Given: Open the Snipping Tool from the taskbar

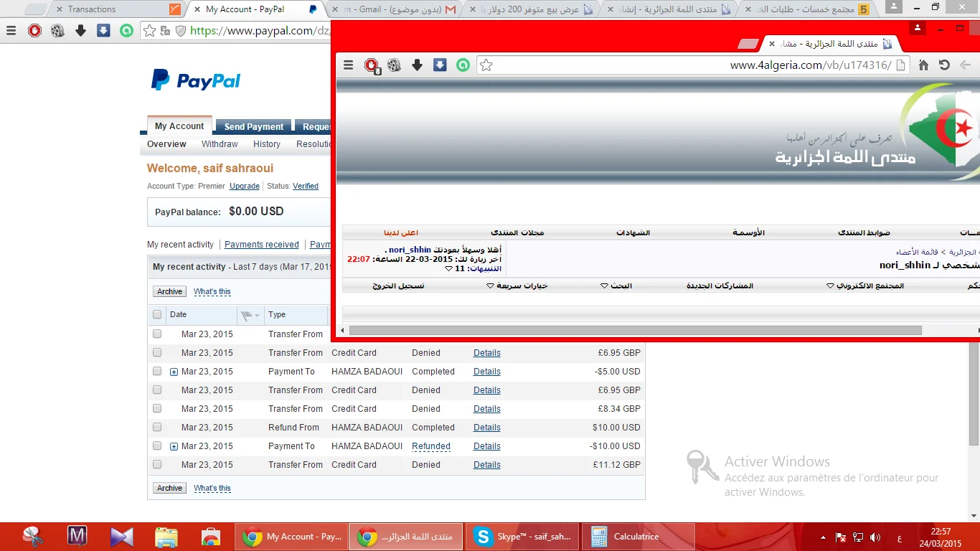Looking at the screenshot, I should pyautogui.click(x=32, y=537).
